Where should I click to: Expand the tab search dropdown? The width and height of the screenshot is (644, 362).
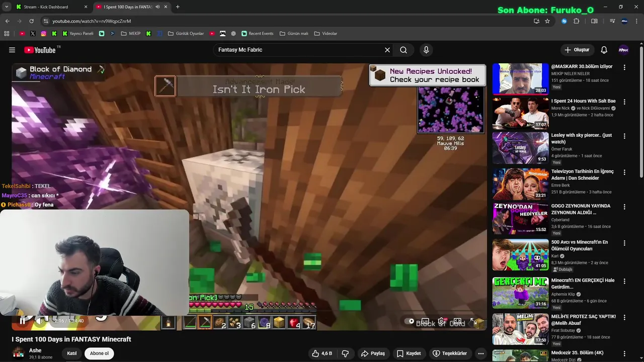click(7, 7)
